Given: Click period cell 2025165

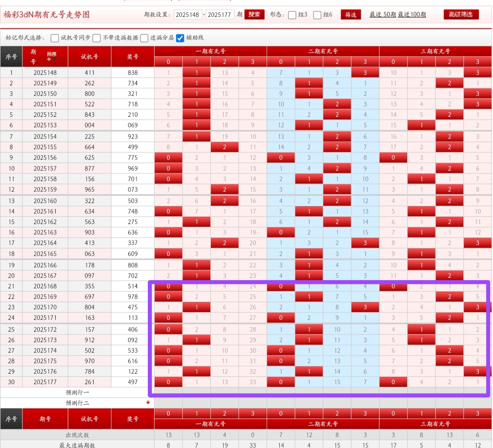Looking at the screenshot, I should (x=45, y=254).
